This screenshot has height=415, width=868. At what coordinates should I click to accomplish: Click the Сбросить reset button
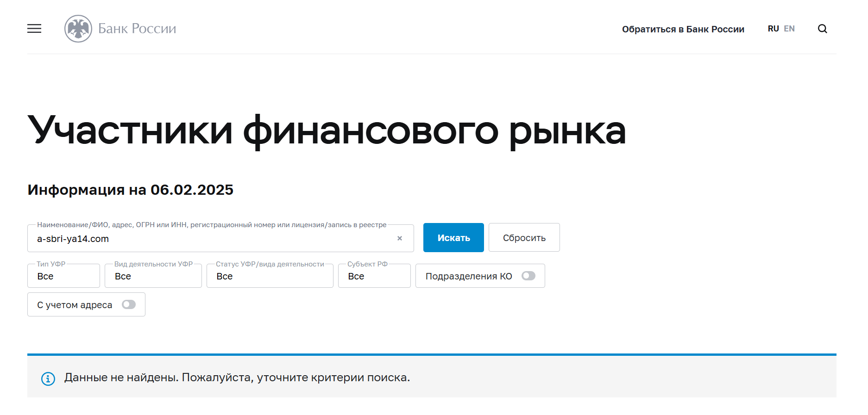[x=524, y=238]
